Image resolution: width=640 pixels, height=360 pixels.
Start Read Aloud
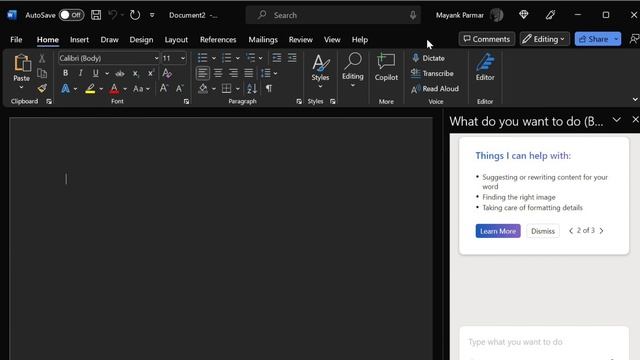[434, 89]
